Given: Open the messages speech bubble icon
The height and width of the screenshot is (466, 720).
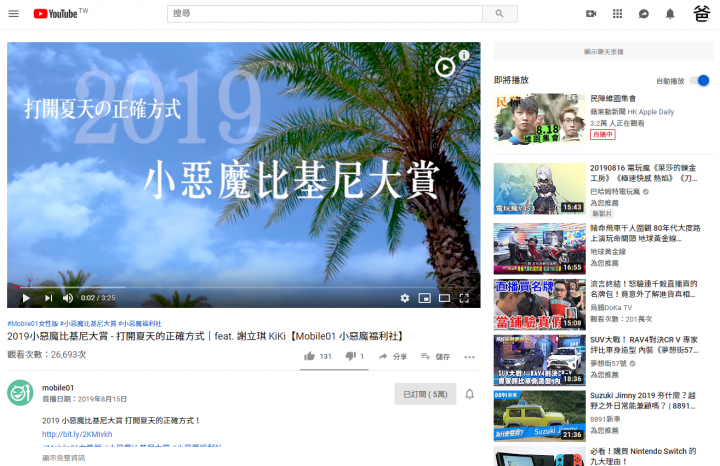Looking at the screenshot, I should click(644, 14).
